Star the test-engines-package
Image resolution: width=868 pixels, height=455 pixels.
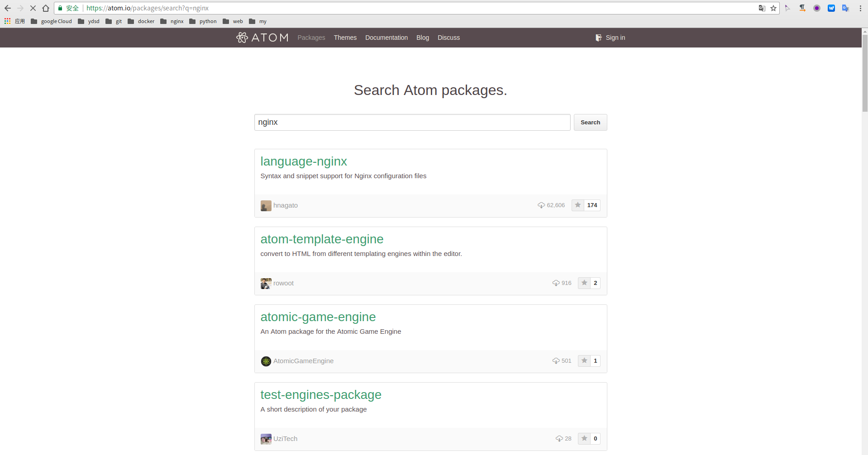584,439
